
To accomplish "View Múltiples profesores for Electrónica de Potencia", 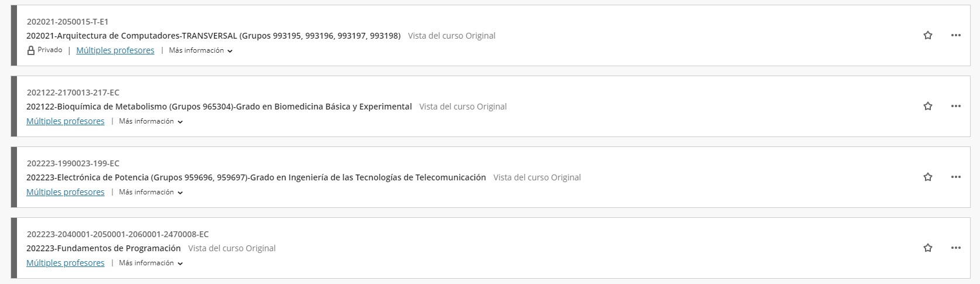I will 66,192.
